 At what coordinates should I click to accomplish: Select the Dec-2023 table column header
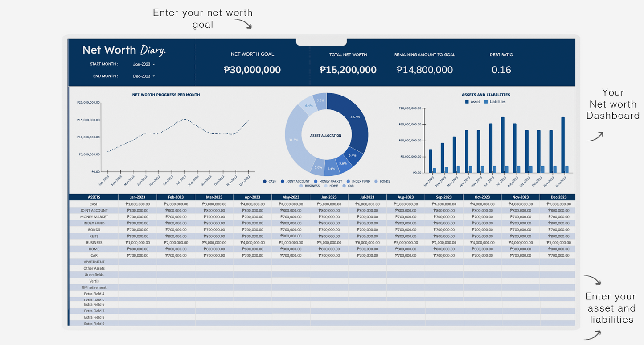coord(558,197)
